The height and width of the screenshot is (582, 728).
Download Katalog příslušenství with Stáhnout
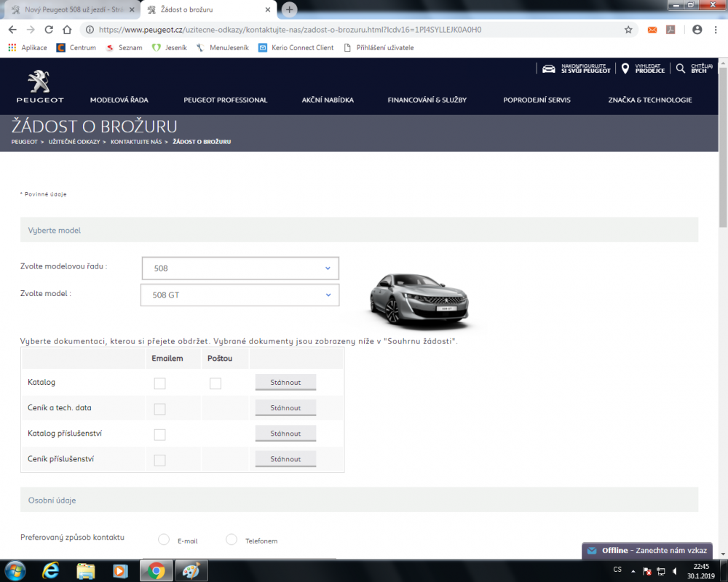pyautogui.click(x=285, y=433)
